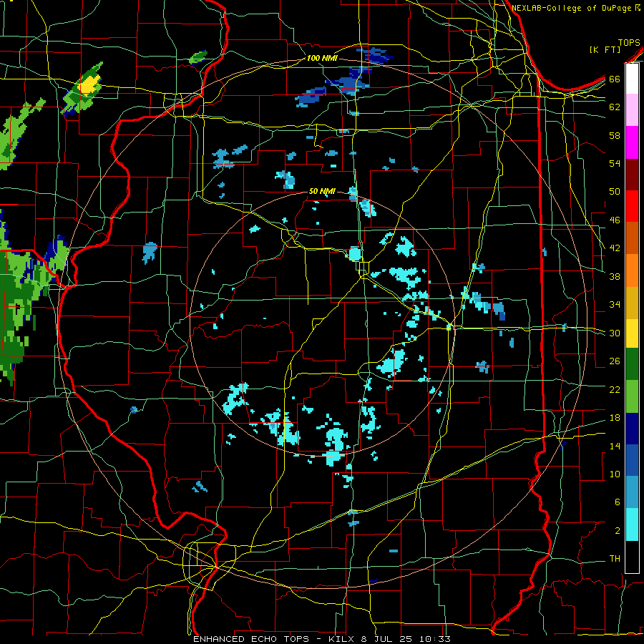Click the '42' legend value
644x644 pixels.
[x=615, y=248]
